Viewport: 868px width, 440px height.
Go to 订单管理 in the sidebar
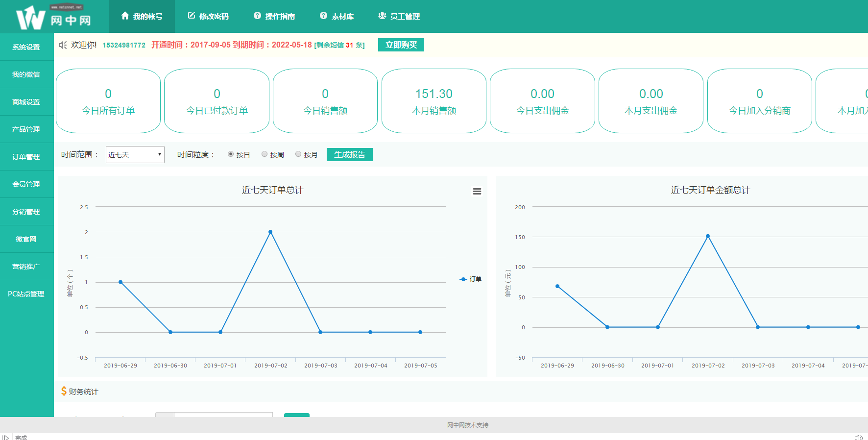point(26,157)
